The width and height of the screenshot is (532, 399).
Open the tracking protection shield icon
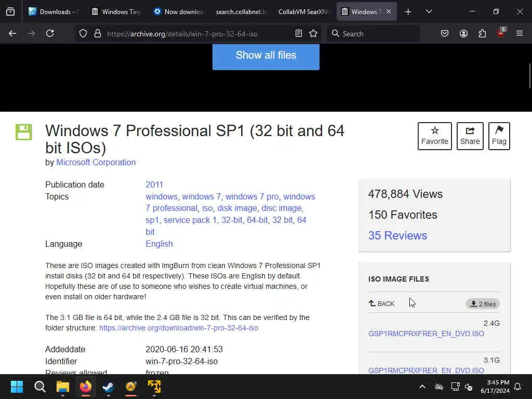83,34
